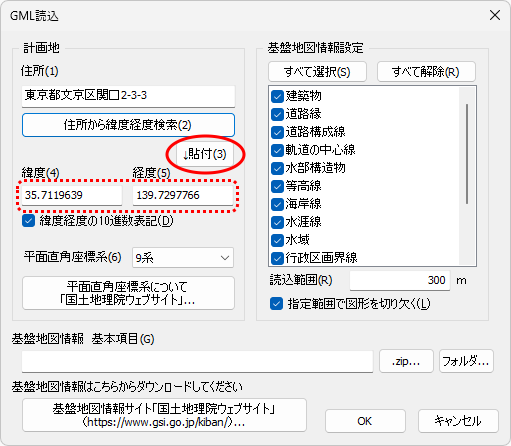Focus the 緯度 latitude field
This screenshot has width=511, height=446.
click(x=72, y=195)
